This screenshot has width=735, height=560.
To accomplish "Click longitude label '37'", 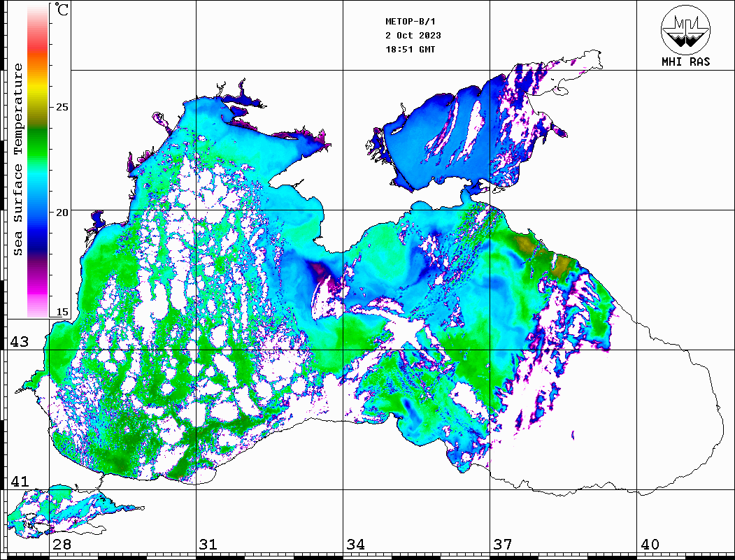I will (503, 544).
